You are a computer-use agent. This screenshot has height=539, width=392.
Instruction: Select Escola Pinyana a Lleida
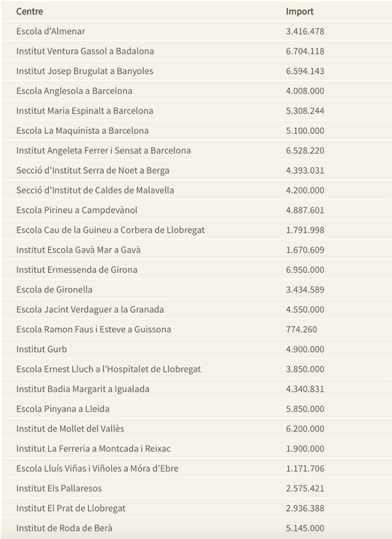(63, 409)
